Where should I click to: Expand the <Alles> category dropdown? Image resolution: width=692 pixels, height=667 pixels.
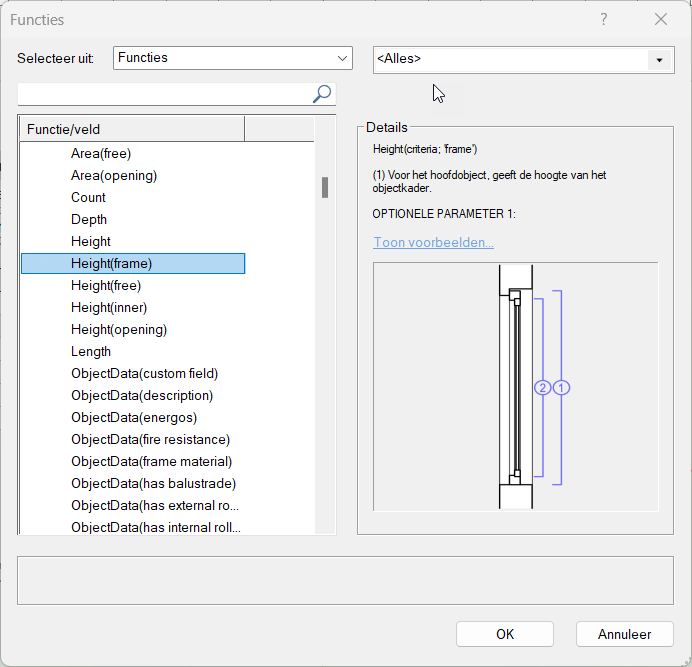[x=658, y=60]
